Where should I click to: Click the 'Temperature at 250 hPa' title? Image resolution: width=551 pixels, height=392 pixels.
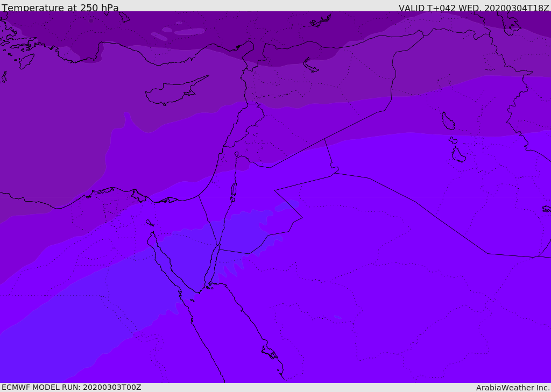point(60,8)
